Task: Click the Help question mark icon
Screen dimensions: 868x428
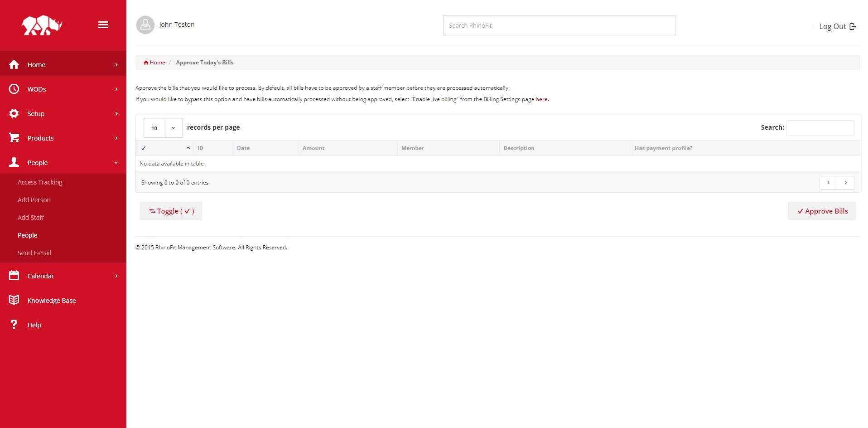Action: [14, 325]
